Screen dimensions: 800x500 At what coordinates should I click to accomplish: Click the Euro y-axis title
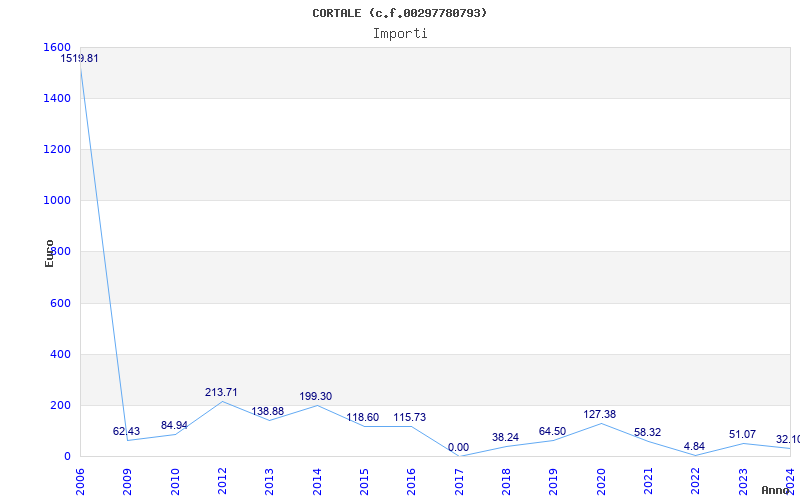click(x=49, y=254)
